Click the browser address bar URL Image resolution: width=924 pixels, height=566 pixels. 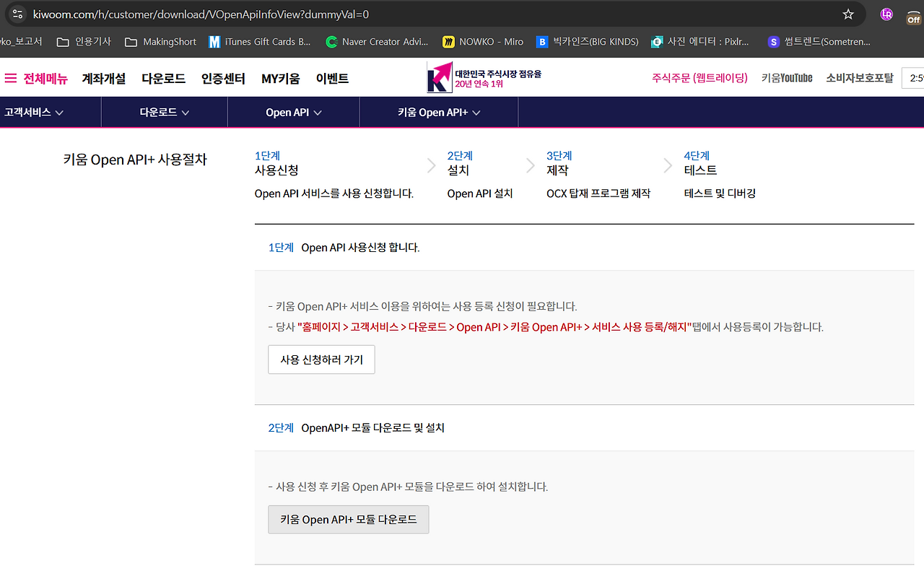[x=201, y=14]
